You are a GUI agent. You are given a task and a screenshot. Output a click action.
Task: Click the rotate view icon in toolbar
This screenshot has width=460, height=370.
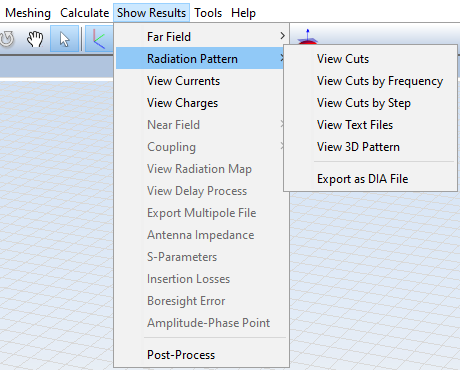pos(7,39)
